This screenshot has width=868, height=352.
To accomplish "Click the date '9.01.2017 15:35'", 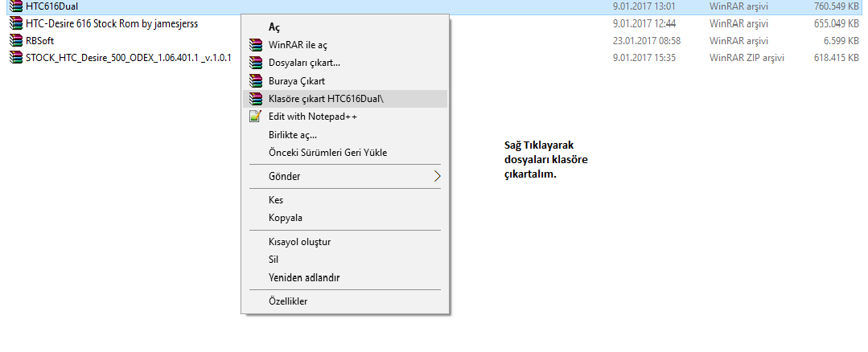I will click(x=644, y=58).
